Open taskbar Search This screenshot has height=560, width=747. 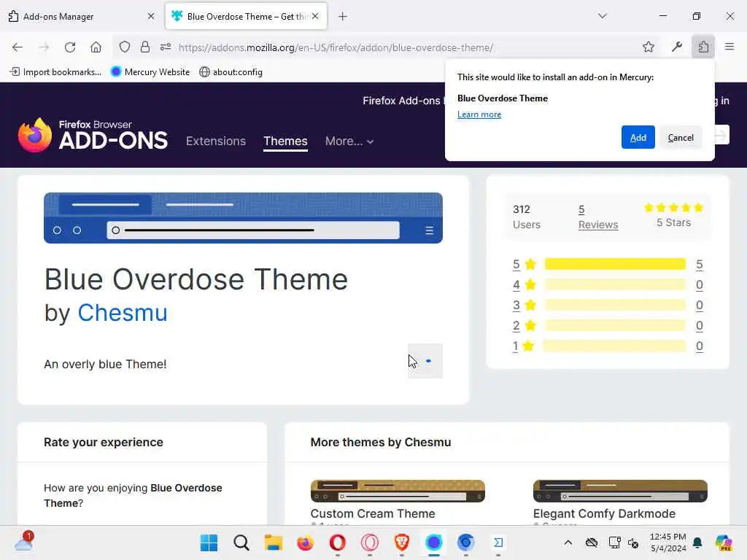tap(241, 542)
